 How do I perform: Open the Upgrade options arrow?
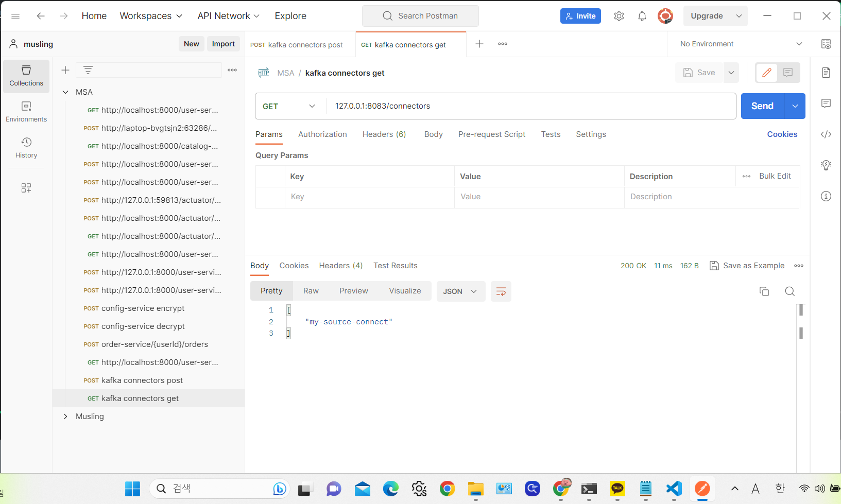[x=739, y=16]
